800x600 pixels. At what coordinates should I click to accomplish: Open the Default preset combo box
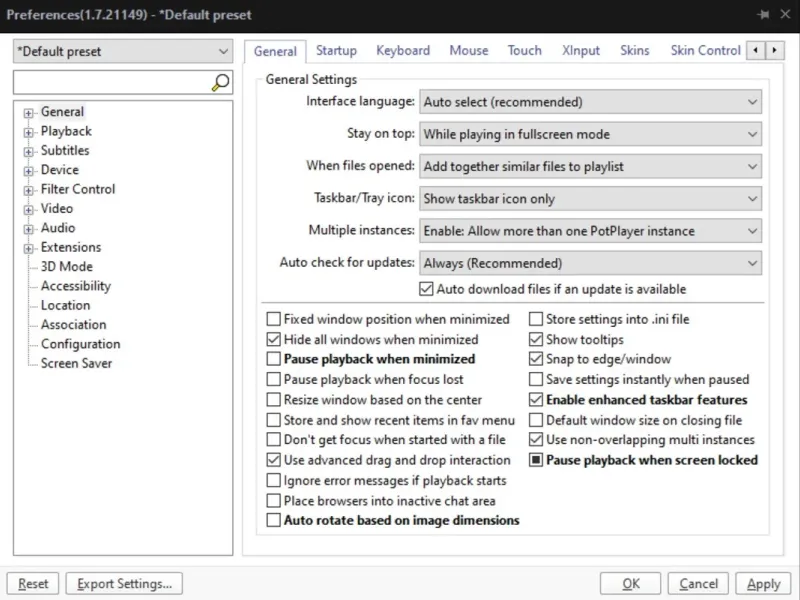123,51
